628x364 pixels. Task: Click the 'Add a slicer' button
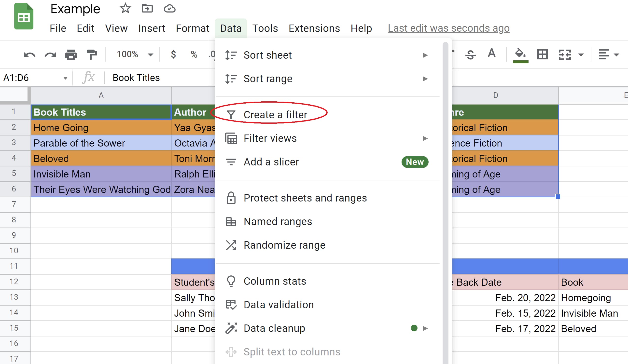tap(271, 162)
